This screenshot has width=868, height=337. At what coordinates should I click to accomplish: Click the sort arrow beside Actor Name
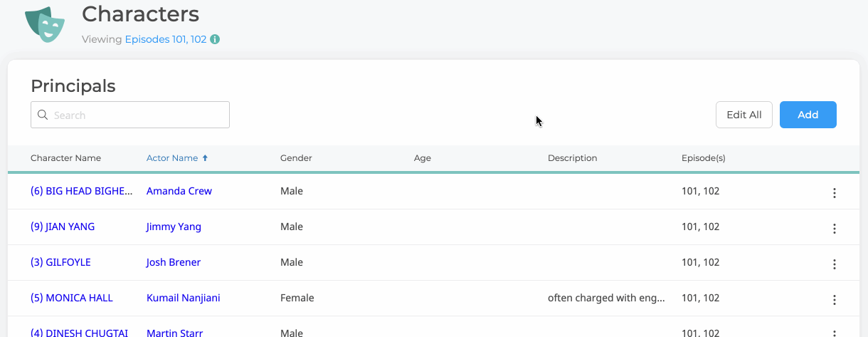click(206, 158)
